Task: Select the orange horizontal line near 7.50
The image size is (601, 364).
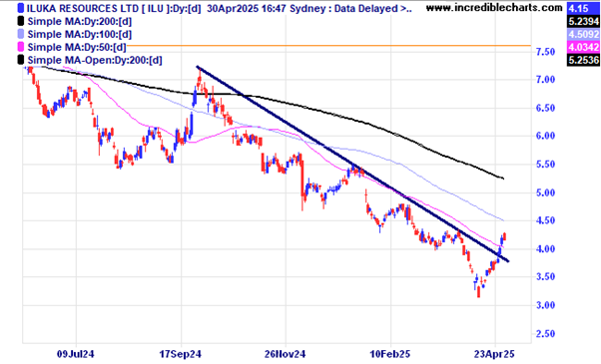Action: click(x=328, y=46)
